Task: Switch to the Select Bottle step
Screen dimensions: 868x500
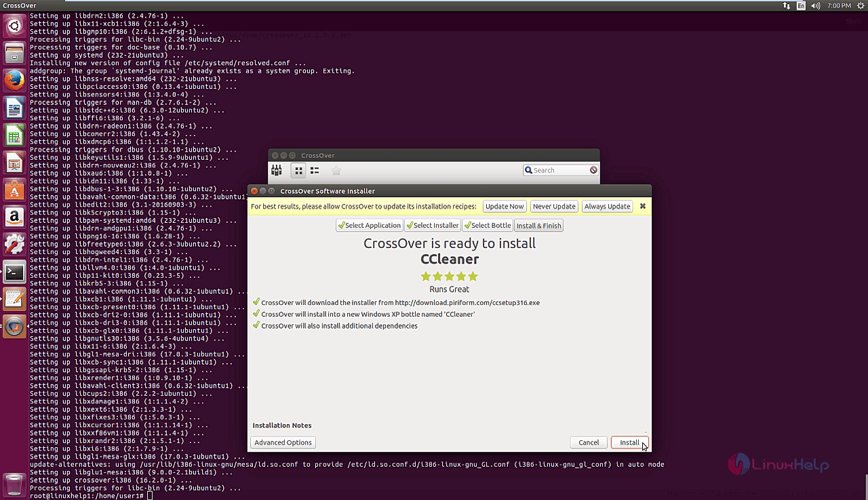Action: (488, 226)
